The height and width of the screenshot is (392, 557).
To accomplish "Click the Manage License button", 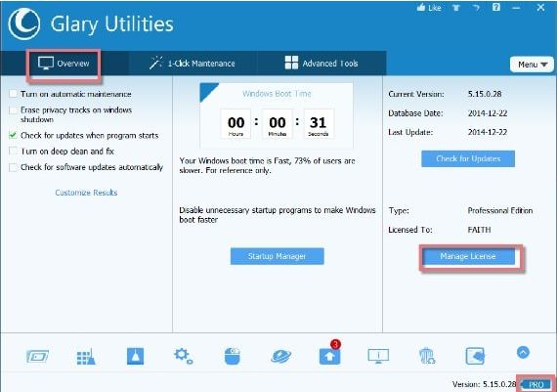I will [468, 256].
